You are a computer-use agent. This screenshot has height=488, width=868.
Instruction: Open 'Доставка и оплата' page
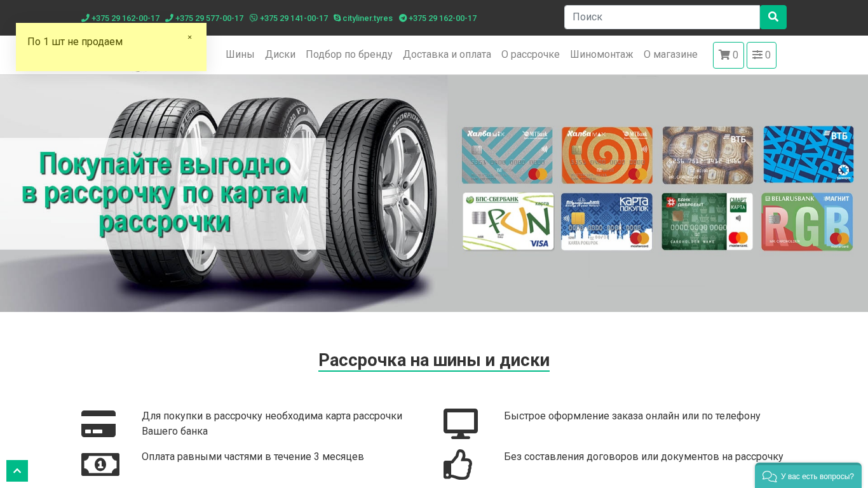click(447, 55)
